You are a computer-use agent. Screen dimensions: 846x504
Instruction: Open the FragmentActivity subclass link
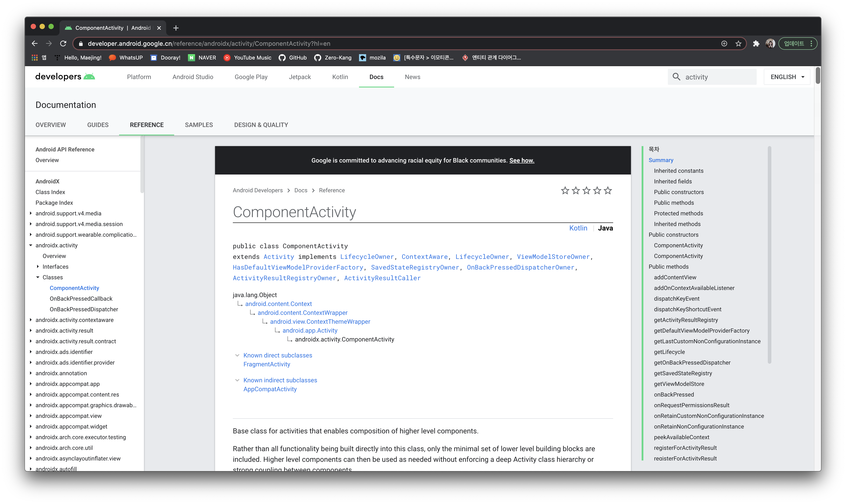point(267,364)
